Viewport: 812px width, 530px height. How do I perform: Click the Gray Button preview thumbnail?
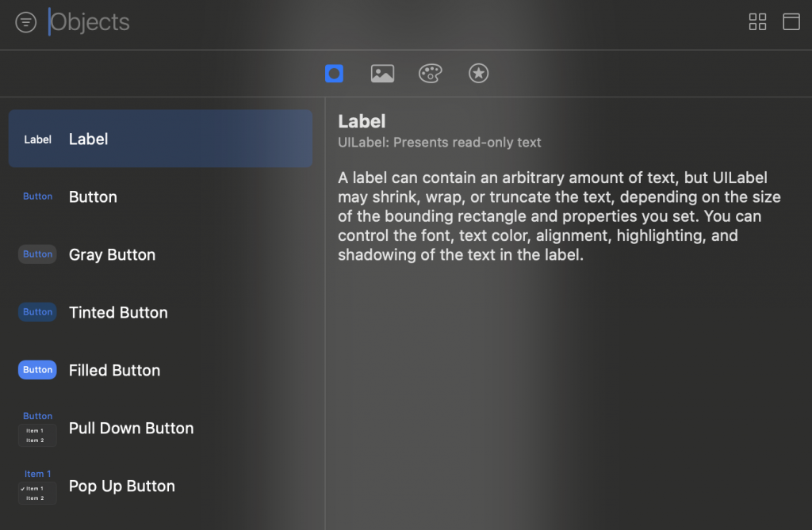pyautogui.click(x=37, y=254)
